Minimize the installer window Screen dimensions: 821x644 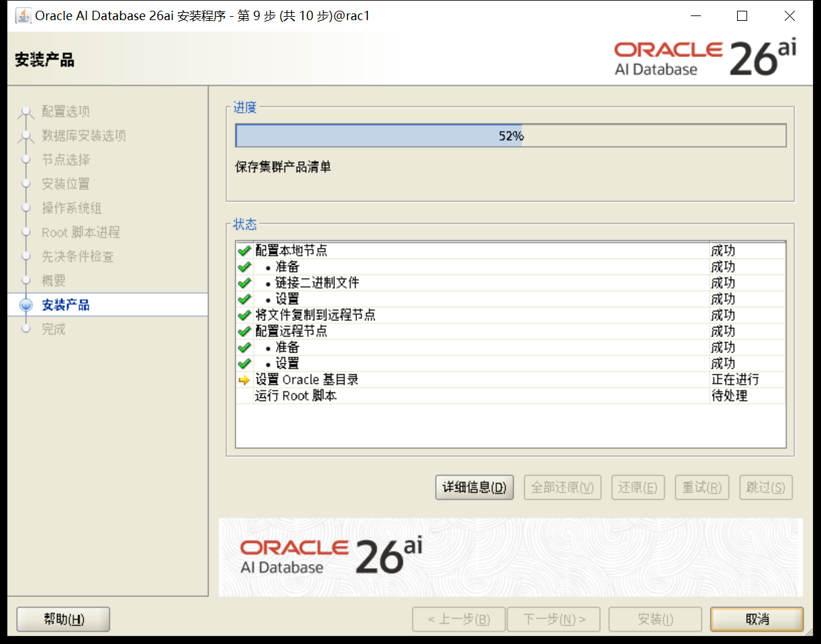tap(695, 16)
